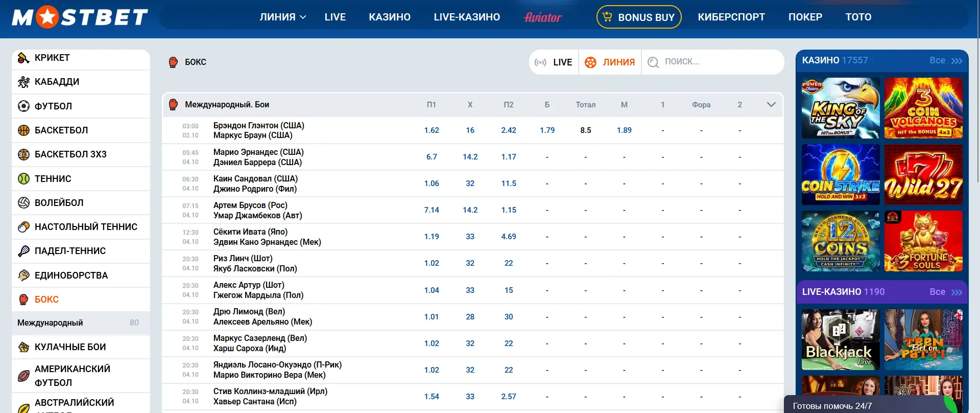The height and width of the screenshot is (413, 980).
Task: Switch to LIVE events toggle
Action: point(554,62)
